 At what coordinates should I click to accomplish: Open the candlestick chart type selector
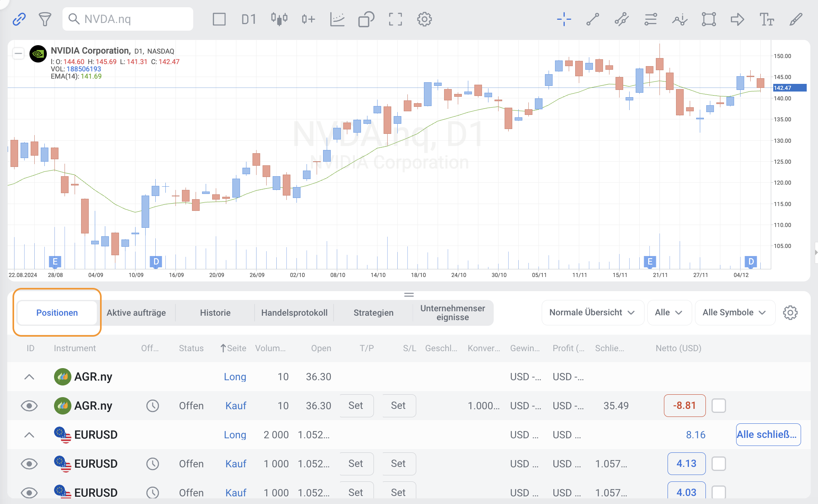pyautogui.click(x=279, y=19)
